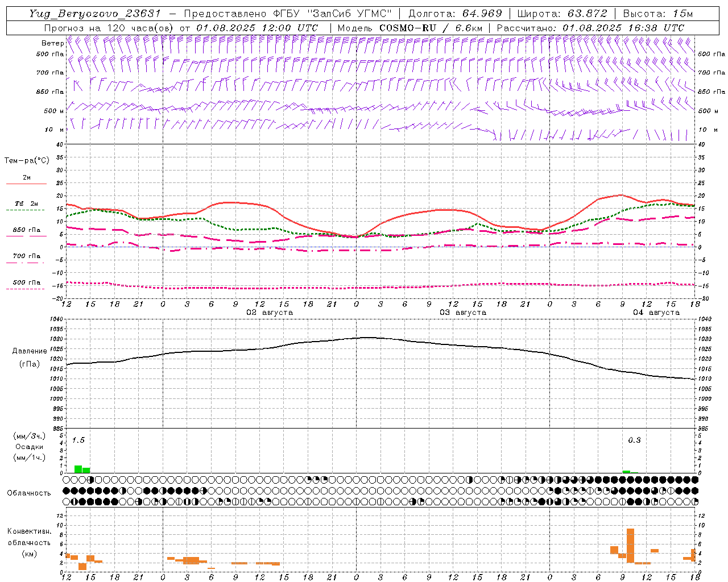
Task: Click the 1.5 precipitation total value
Action: coord(78,440)
